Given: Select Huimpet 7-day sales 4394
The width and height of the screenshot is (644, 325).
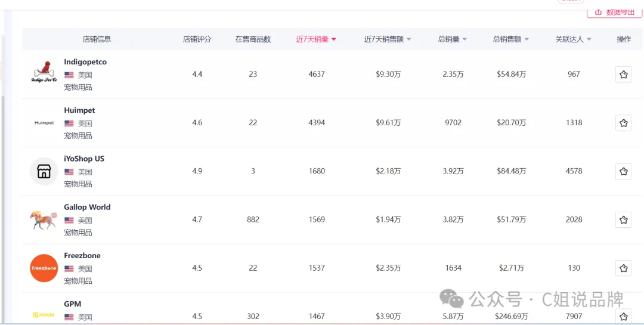Looking at the screenshot, I should [x=317, y=123].
